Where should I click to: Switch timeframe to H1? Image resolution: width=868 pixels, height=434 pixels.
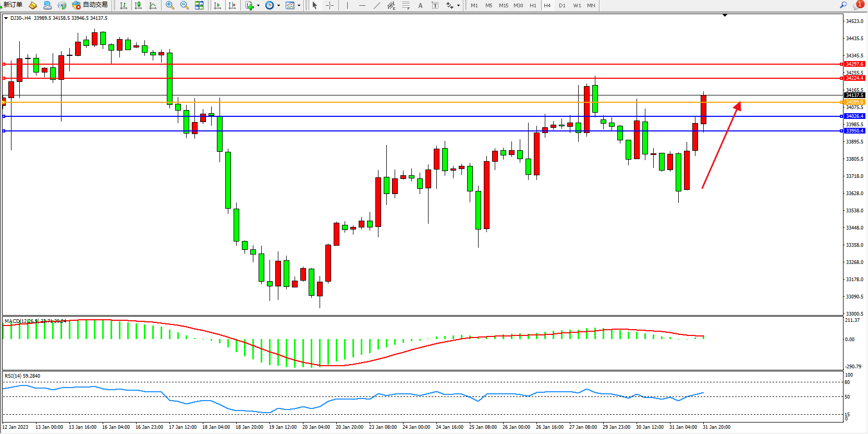click(x=533, y=5)
